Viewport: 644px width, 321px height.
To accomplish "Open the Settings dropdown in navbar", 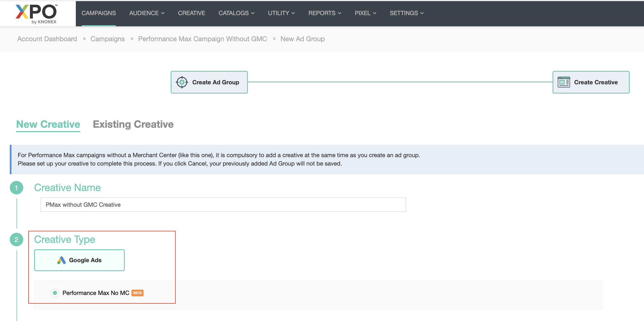I will click(x=406, y=13).
